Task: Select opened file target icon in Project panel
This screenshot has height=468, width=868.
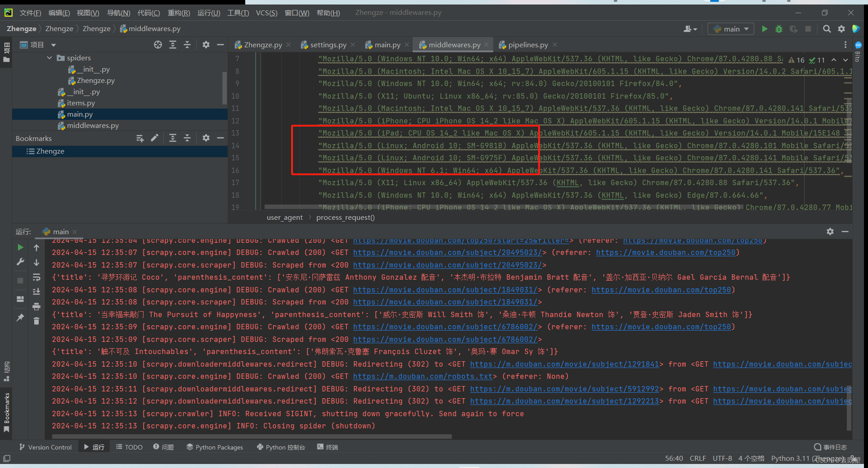Action: coord(158,45)
